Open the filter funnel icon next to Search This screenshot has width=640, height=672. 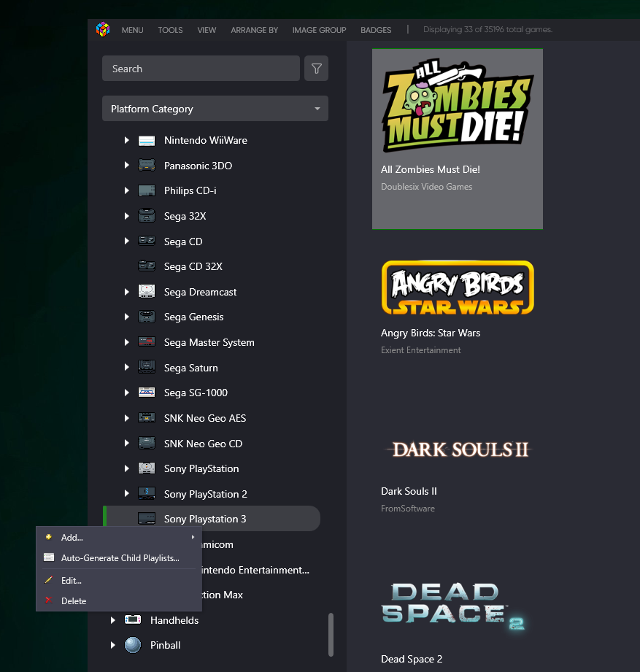317,69
